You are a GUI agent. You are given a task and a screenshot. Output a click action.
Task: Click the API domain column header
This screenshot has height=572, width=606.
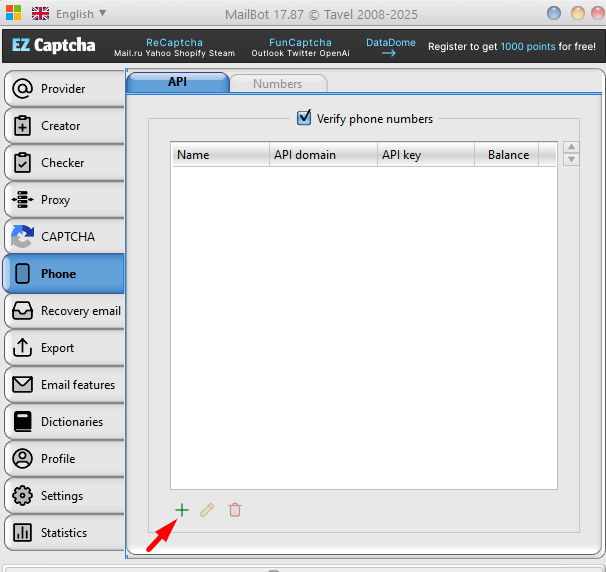point(323,155)
